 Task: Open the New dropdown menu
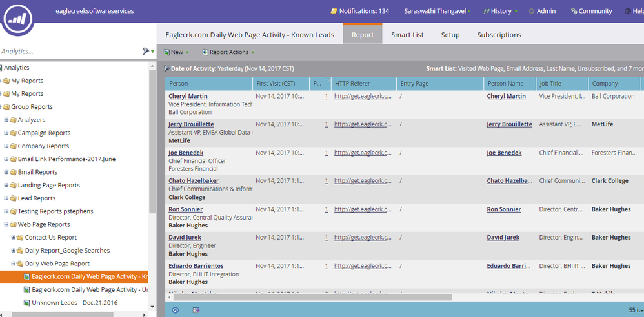tap(177, 52)
